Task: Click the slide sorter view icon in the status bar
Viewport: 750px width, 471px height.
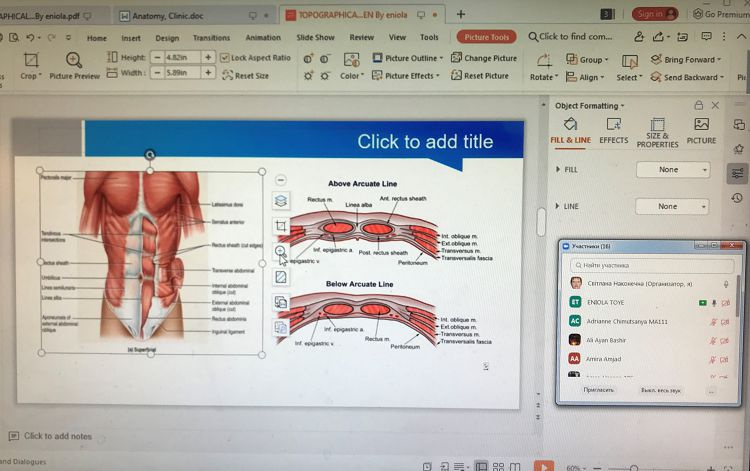Action: [498, 467]
